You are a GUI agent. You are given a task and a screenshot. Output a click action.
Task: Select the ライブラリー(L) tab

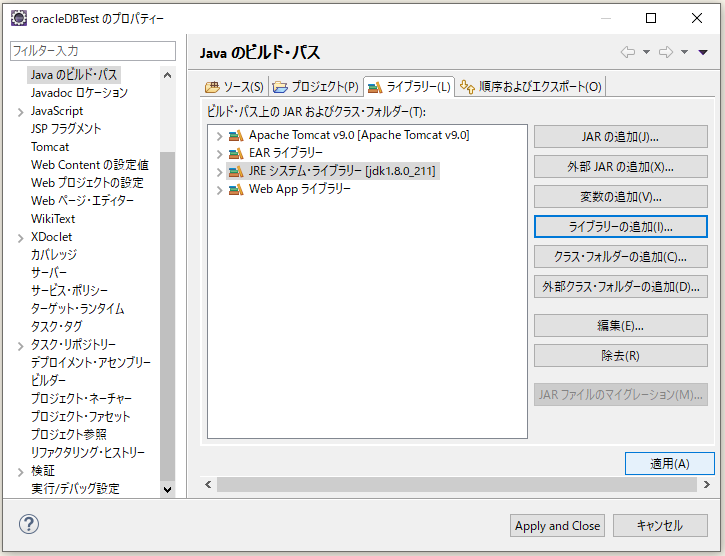point(409,86)
